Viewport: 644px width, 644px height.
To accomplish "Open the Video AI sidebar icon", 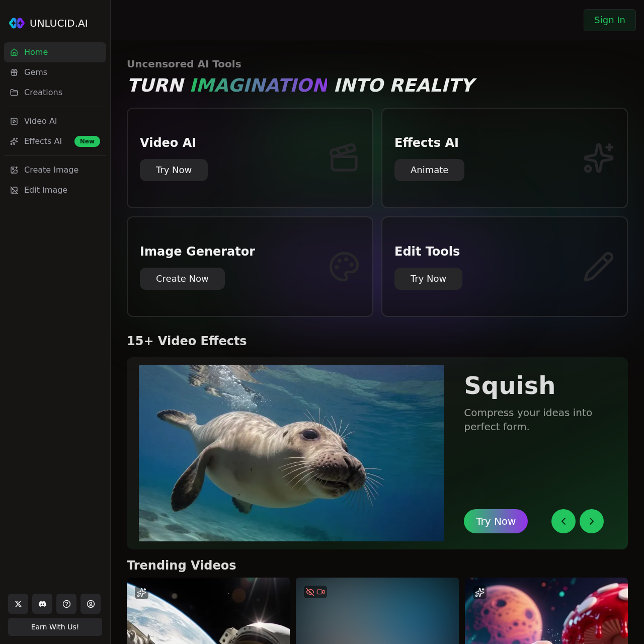I will coord(14,121).
